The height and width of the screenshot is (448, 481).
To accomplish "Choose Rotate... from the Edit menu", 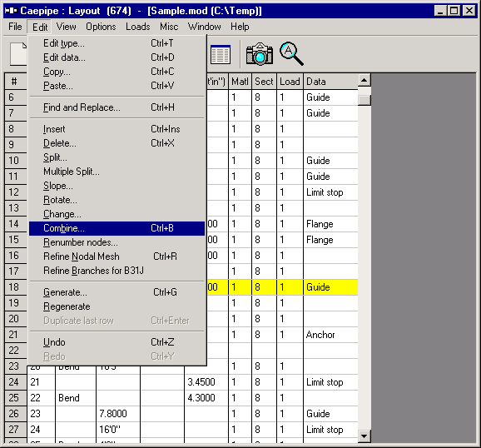I will pos(117,200).
